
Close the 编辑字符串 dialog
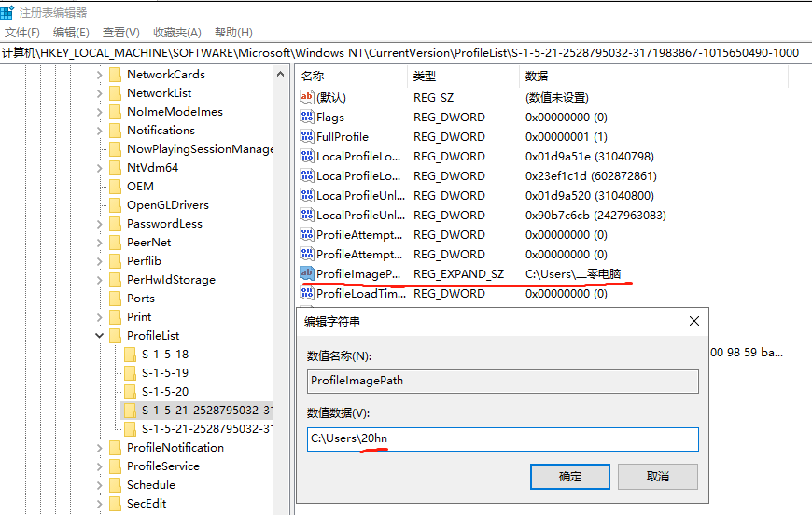click(x=693, y=321)
